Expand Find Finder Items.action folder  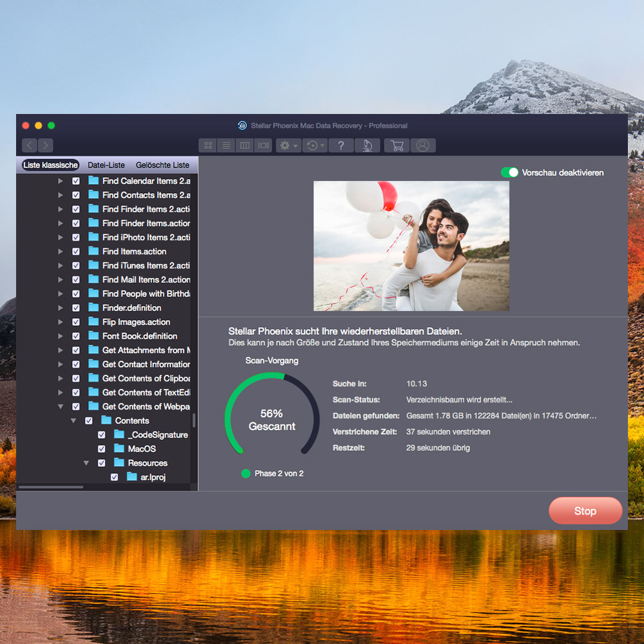click(x=61, y=223)
